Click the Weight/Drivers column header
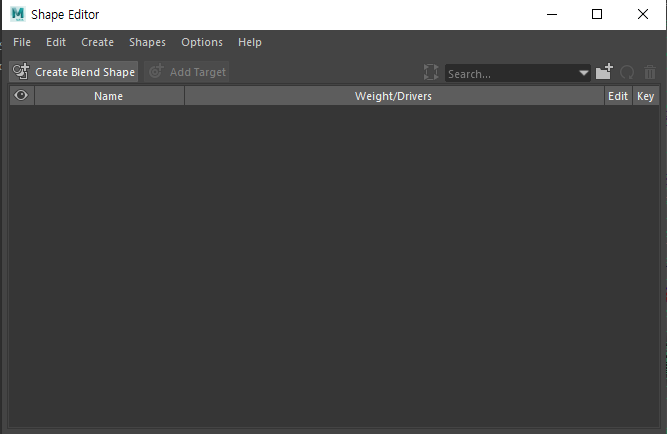The height and width of the screenshot is (434, 667). tap(394, 96)
